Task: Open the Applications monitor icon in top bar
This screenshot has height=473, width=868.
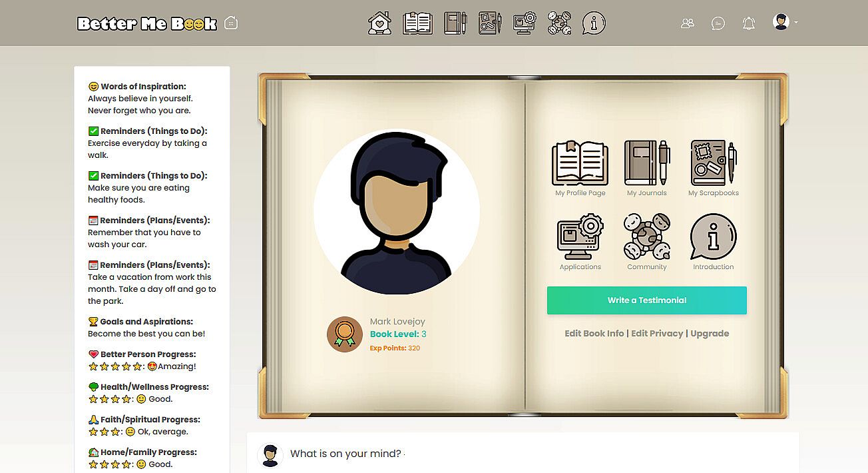Action: pyautogui.click(x=525, y=23)
